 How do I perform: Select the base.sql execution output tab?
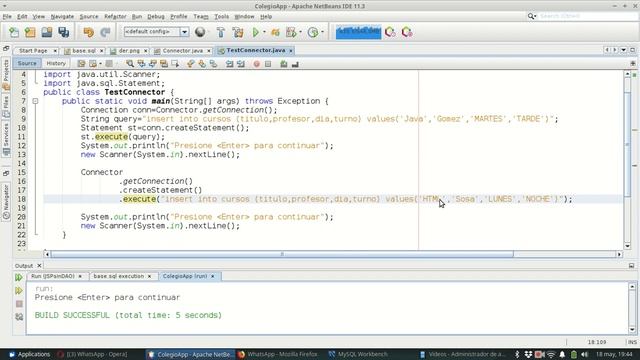118,276
